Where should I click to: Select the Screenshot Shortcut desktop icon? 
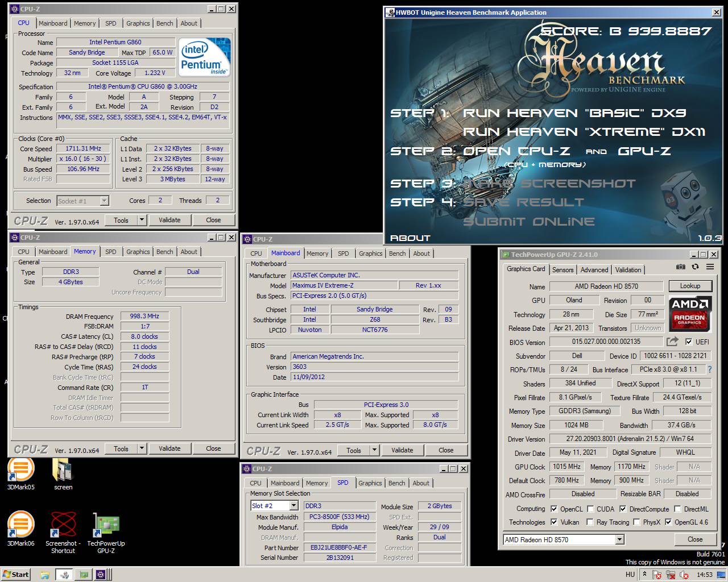(x=63, y=533)
